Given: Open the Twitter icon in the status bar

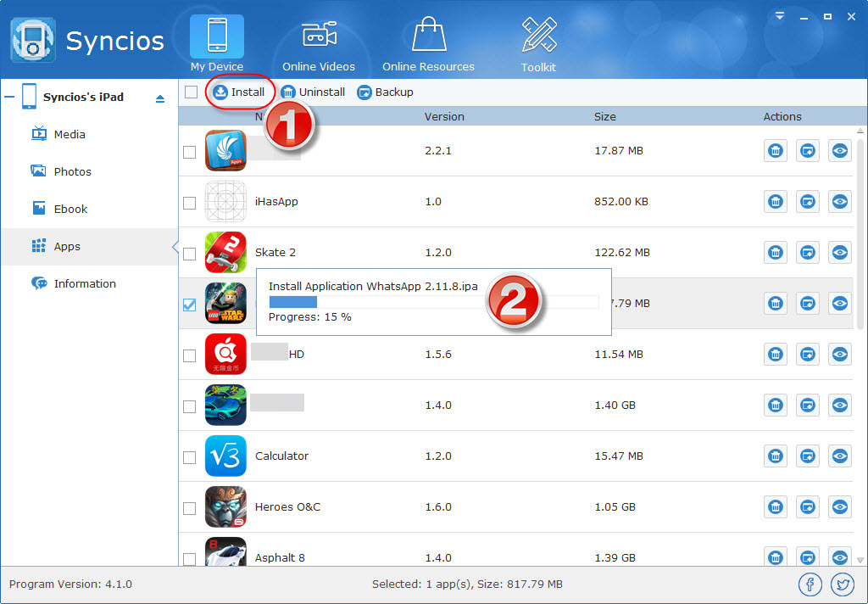Looking at the screenshot, I should [843, 584].
